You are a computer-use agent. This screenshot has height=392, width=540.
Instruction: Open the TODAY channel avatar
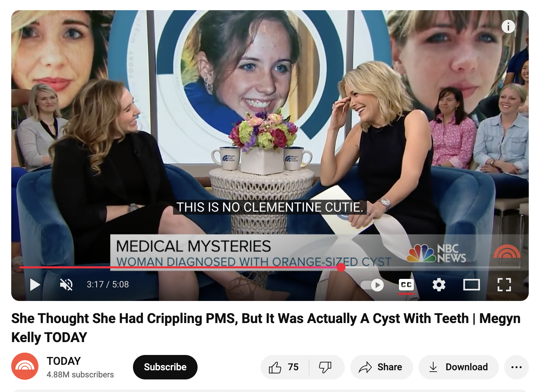coord(25,366)
